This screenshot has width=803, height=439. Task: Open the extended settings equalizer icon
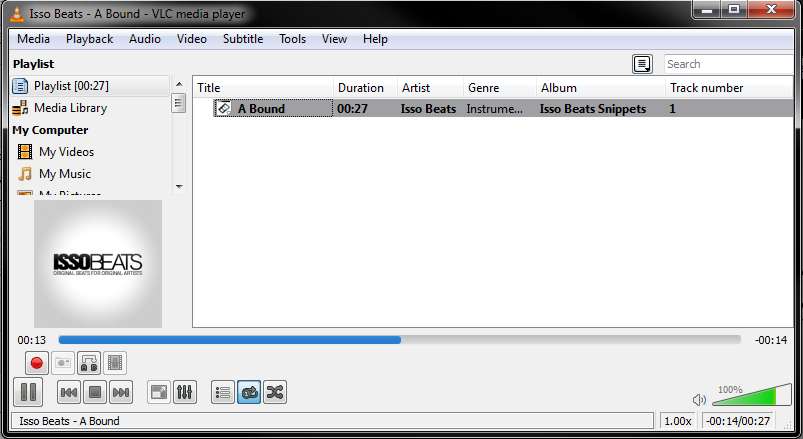click(x=184, y=393)
